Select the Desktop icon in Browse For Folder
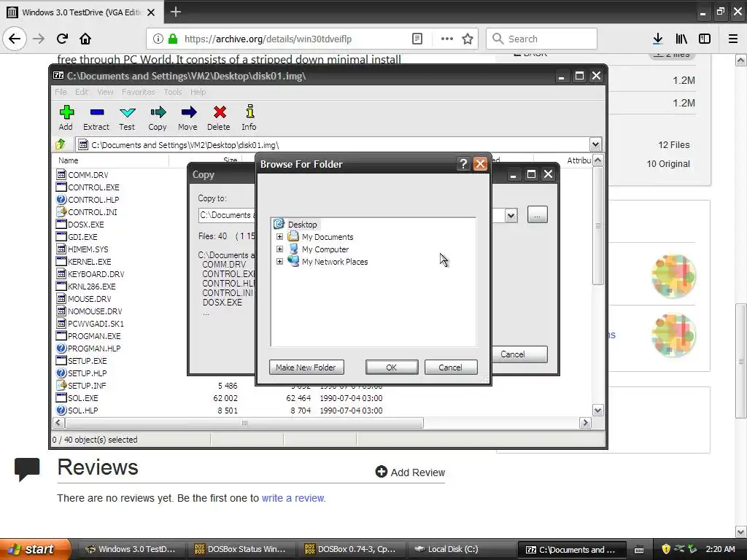Viewport: 747px width, 560px height. coord(279,224)
